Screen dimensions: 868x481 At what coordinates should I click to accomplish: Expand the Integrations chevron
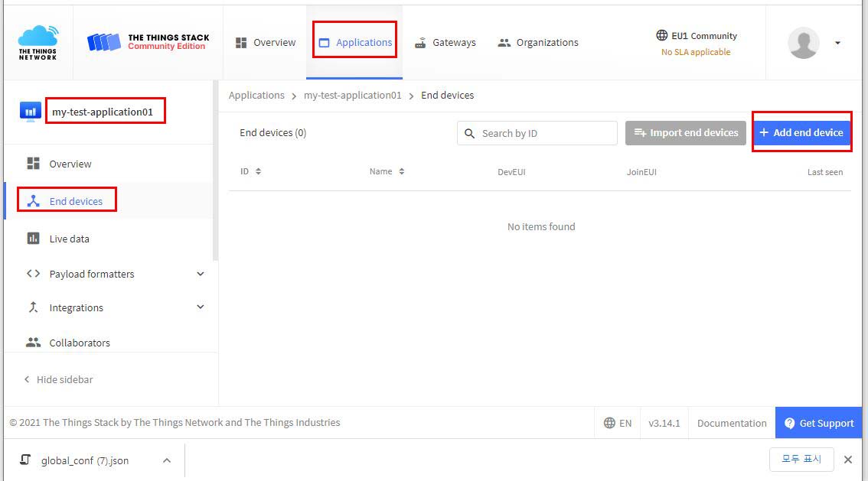click(201, 307)
